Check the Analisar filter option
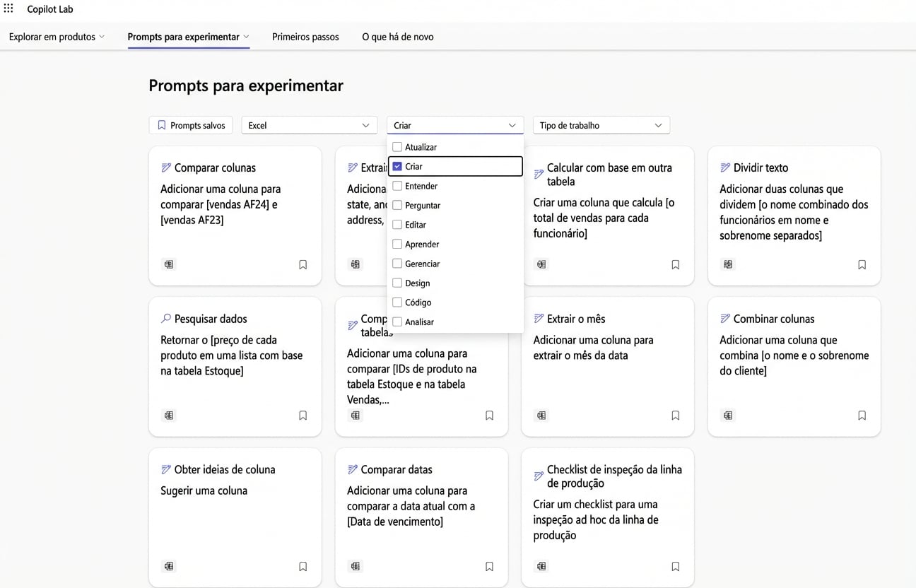 397,322
